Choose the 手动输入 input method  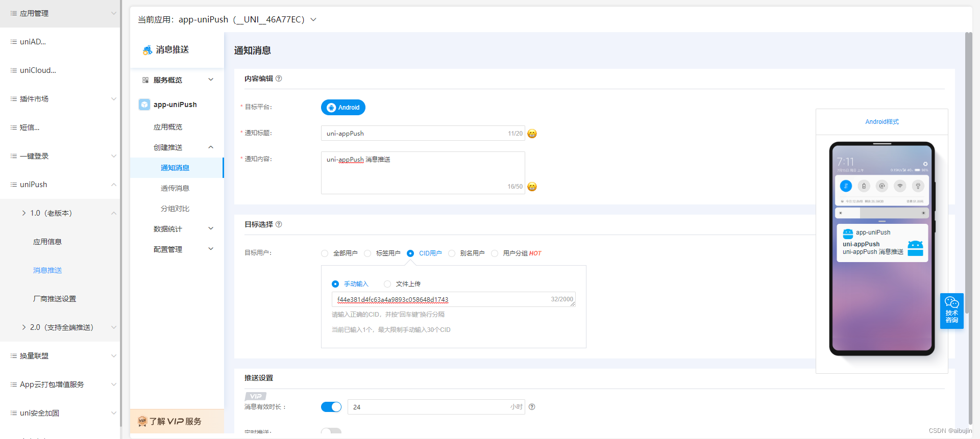point(335,284)
